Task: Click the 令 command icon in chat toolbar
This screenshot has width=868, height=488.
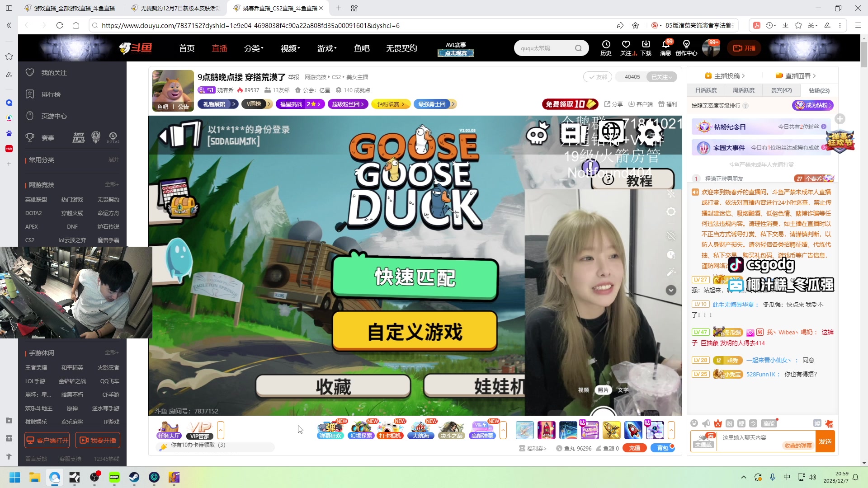Action: pos(753,423)
